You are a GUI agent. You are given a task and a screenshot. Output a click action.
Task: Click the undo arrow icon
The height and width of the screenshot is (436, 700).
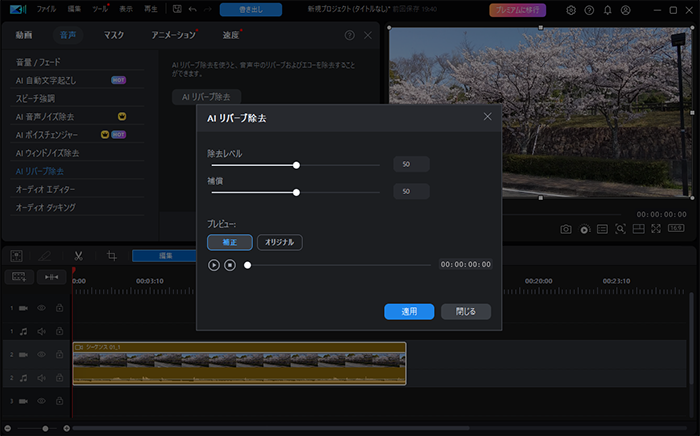[192, 9]
